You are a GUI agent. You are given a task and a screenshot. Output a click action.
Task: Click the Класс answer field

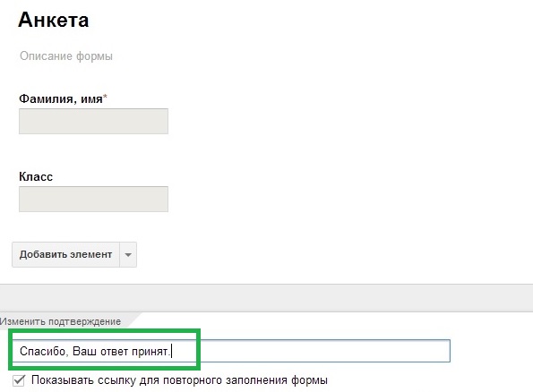tap(93, 199)
